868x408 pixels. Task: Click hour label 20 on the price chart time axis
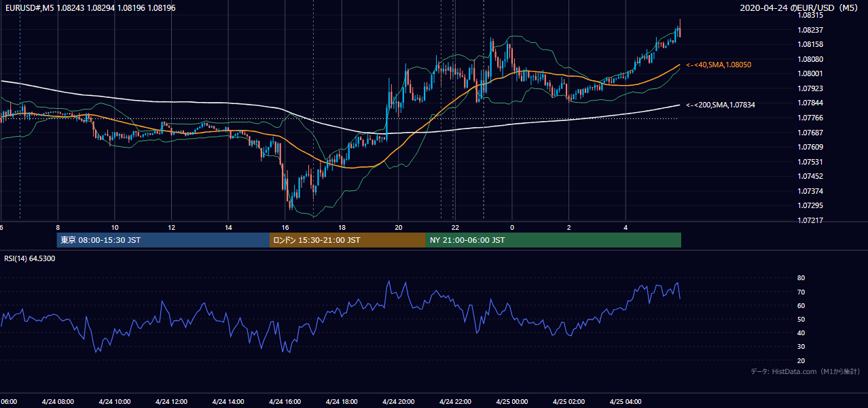click(x=399, y=227)
